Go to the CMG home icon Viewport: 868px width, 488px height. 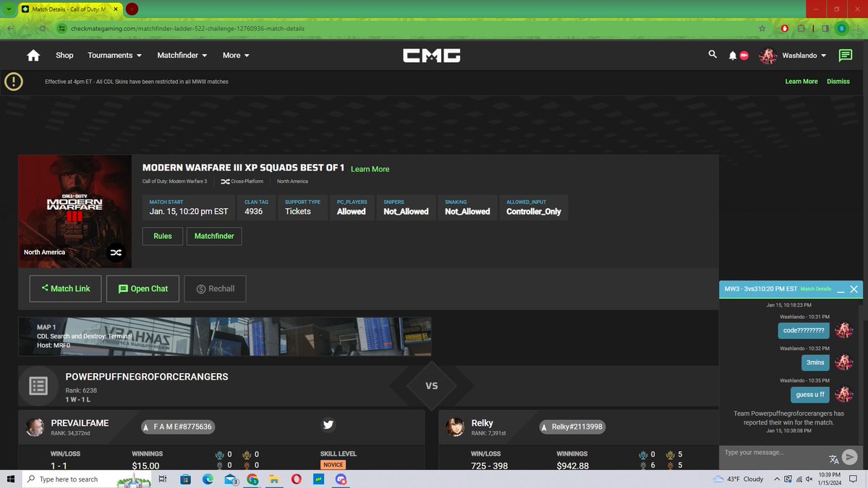(33, 56)
